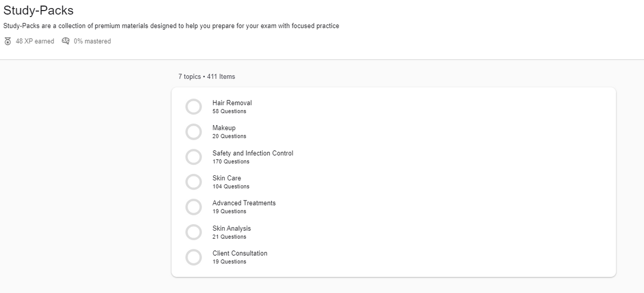
Task: Select the Skin Analysis topic title
Action: [x=231, y=228]
